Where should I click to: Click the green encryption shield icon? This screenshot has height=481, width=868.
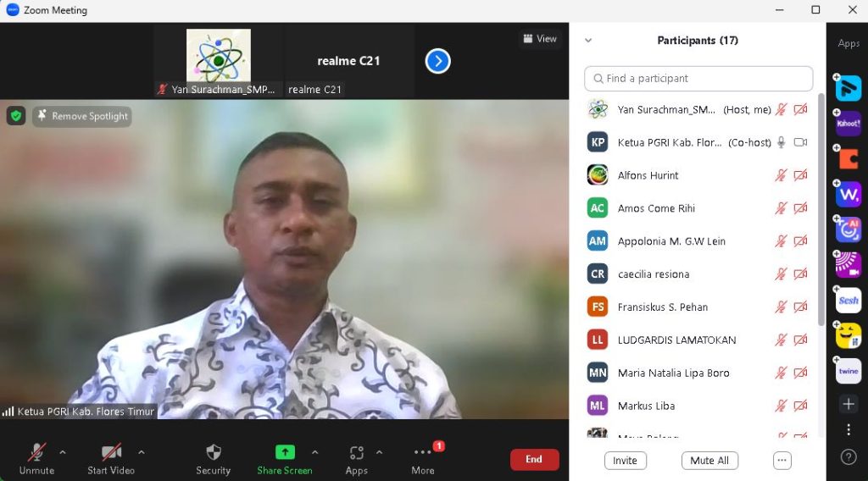16,116
